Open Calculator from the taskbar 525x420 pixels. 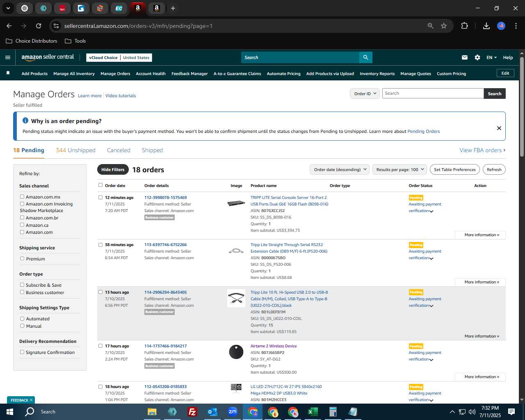point(333,412)
